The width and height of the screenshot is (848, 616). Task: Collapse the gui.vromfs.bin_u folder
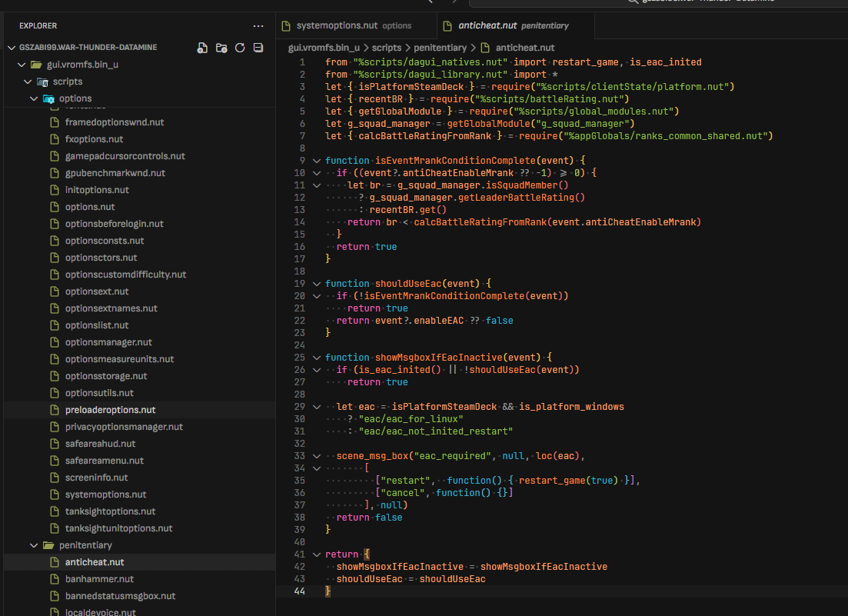[22, 65]
